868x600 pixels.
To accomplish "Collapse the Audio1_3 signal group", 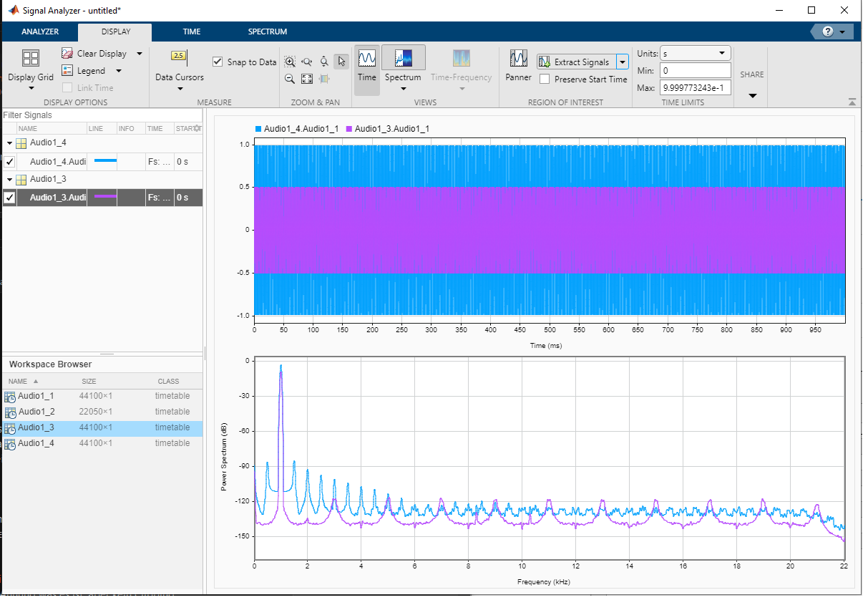I will 9,179.
